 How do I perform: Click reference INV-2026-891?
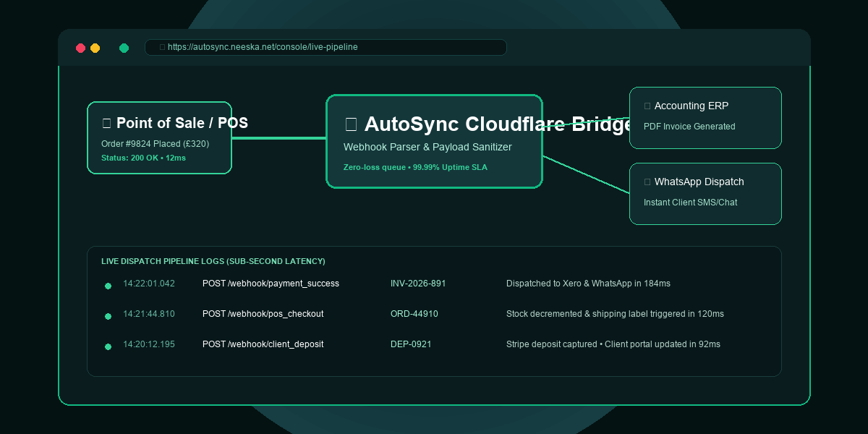coord(418,284)
